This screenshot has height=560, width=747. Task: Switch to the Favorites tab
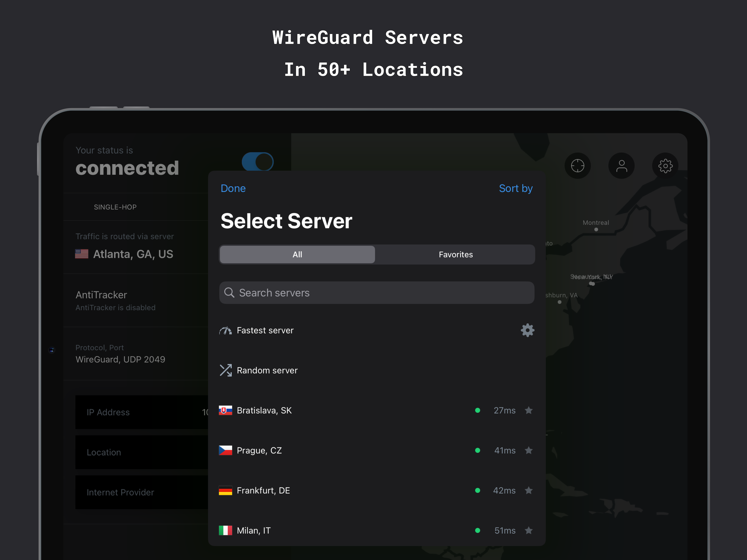point(455,254)
